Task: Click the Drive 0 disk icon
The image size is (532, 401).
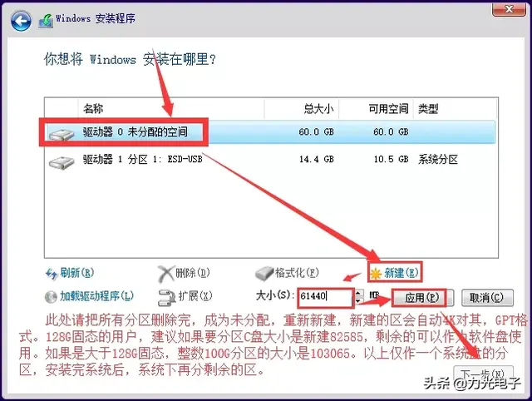Action: click(62, 134)
